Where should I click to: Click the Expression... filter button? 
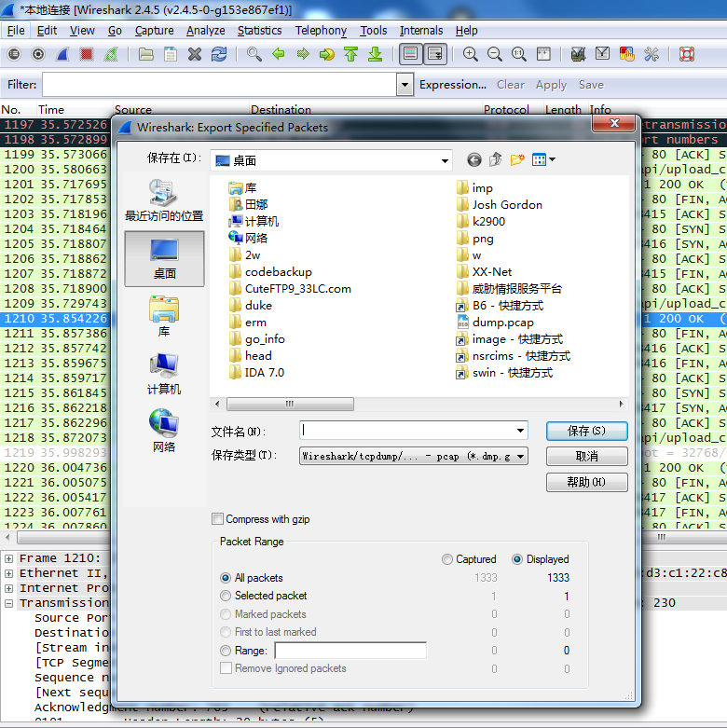[x=453, y=85]
